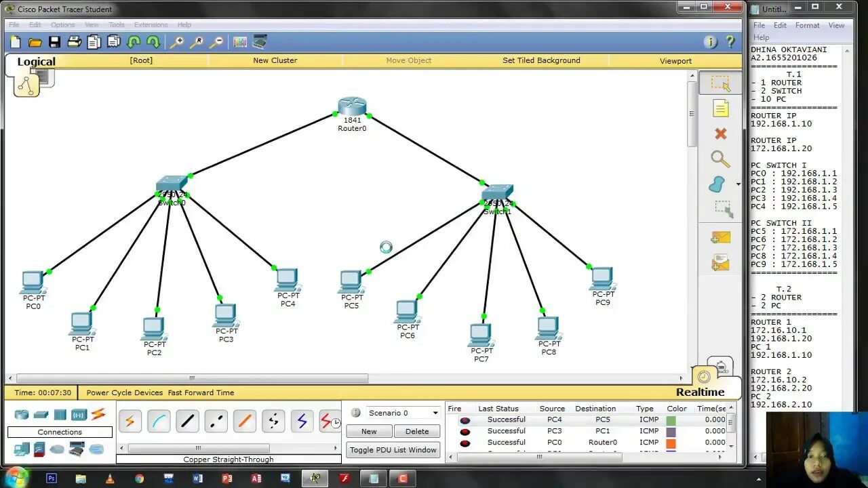
Task: Open the drawing palette
Action: (240, 42)
